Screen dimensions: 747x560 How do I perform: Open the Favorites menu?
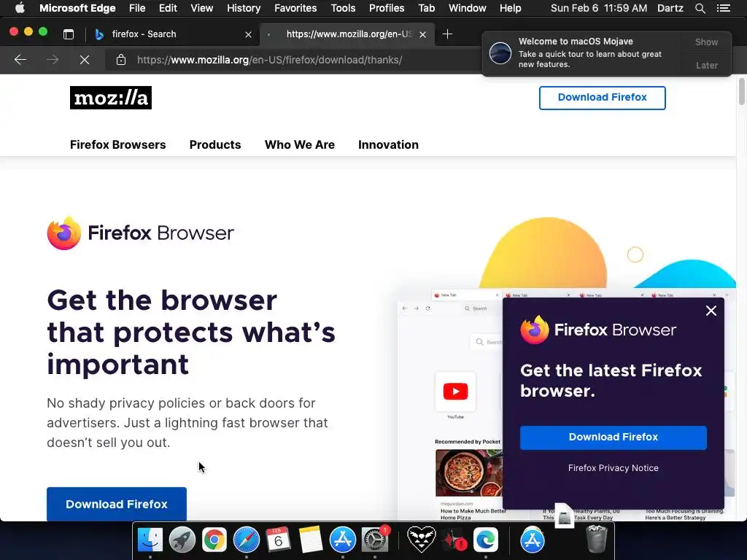[x=295, y=8]
